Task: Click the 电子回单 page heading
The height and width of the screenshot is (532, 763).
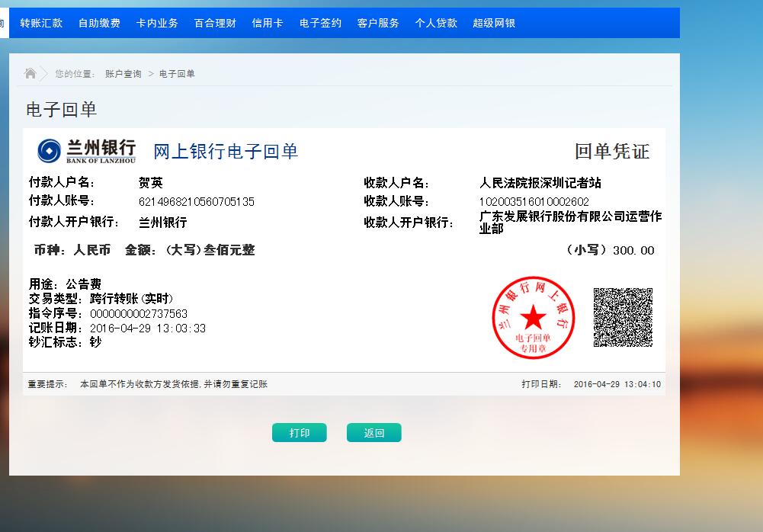Action: coord(61,110)
